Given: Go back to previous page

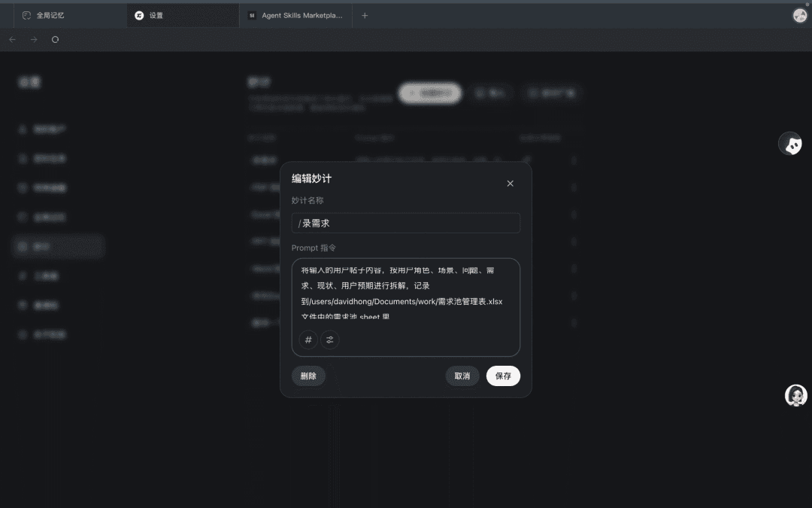Looking at the screenshot, I should coord(12,39).
